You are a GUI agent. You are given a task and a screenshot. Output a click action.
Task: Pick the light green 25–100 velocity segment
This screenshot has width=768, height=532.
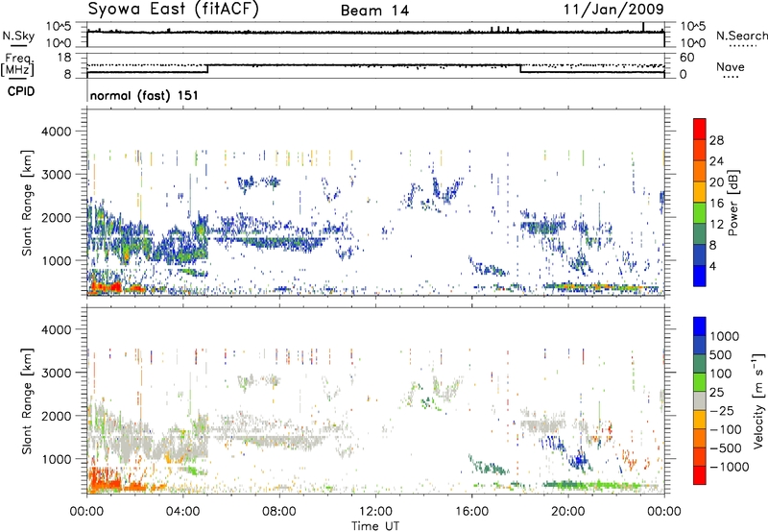[700, 382]
